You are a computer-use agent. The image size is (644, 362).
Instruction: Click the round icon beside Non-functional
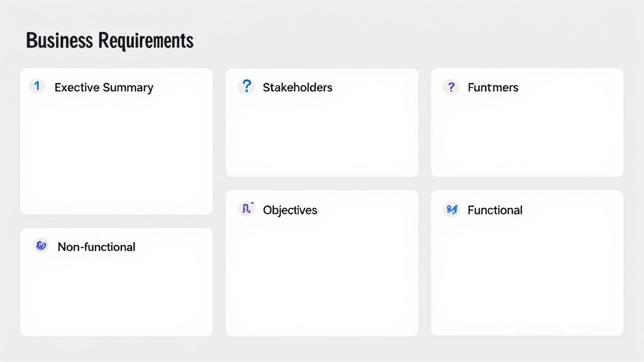[41, 246]
